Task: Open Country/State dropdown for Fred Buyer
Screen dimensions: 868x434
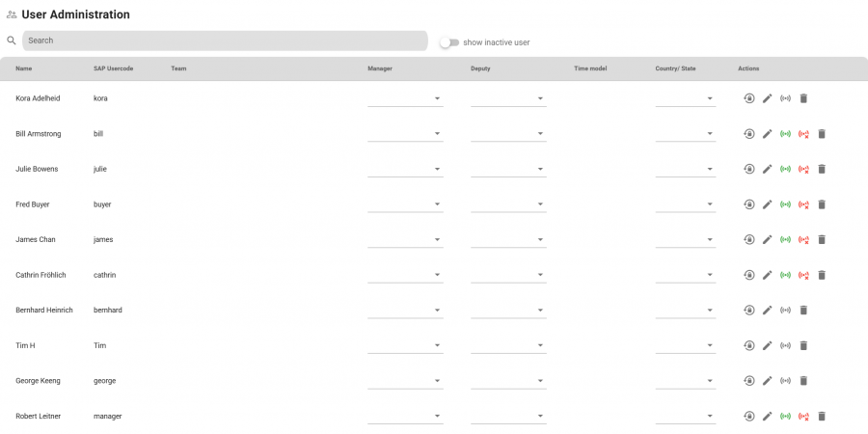Action: (x=686, y=204)
